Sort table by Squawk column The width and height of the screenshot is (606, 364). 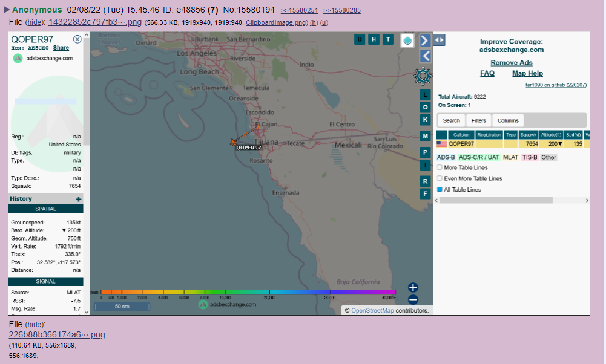pyautogui.click(x=529, y=135)
